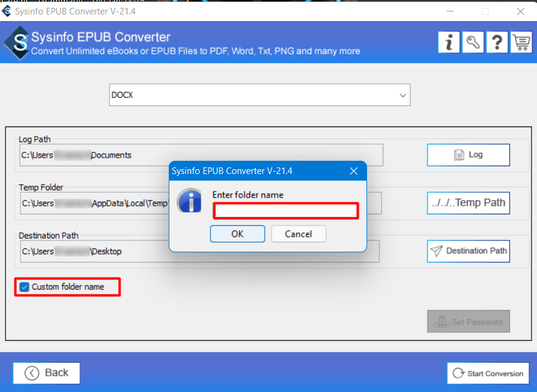Click OK in folder name dialog
The height and width of the screenshot is (392, 537).
point(237,234)
